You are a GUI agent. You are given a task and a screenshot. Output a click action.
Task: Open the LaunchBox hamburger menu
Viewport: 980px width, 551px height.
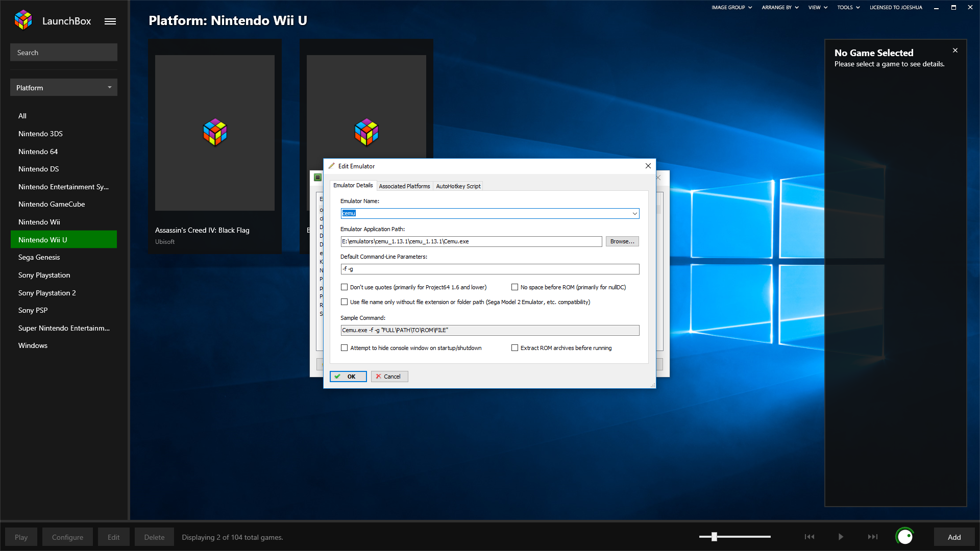[110, 21]
